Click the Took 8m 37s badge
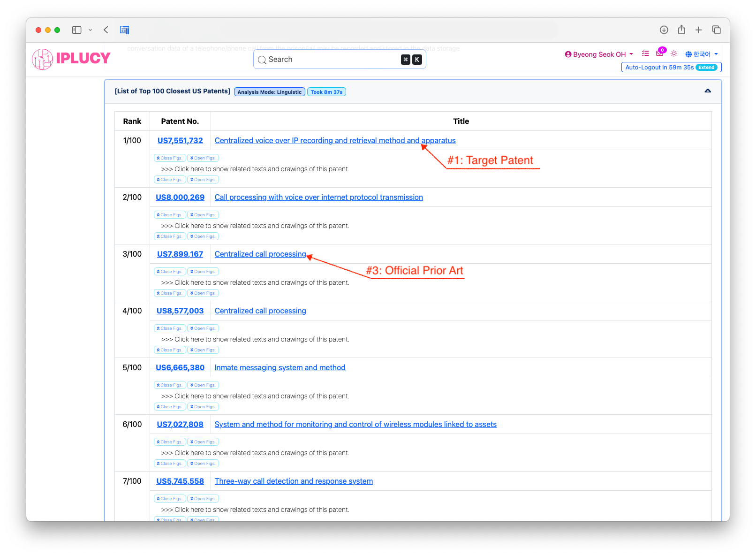Screen dimensions: 756x556 click(x=326, y=92)
